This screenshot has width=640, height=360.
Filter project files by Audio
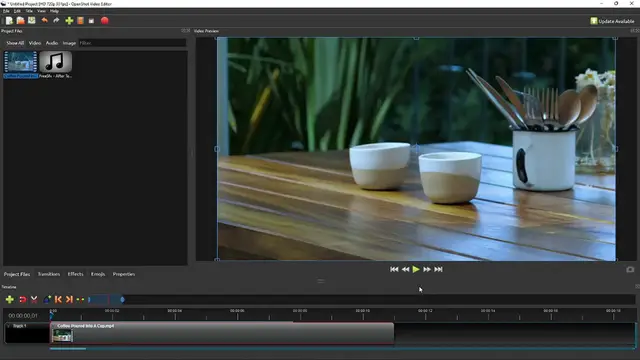[x=52, y=43]
